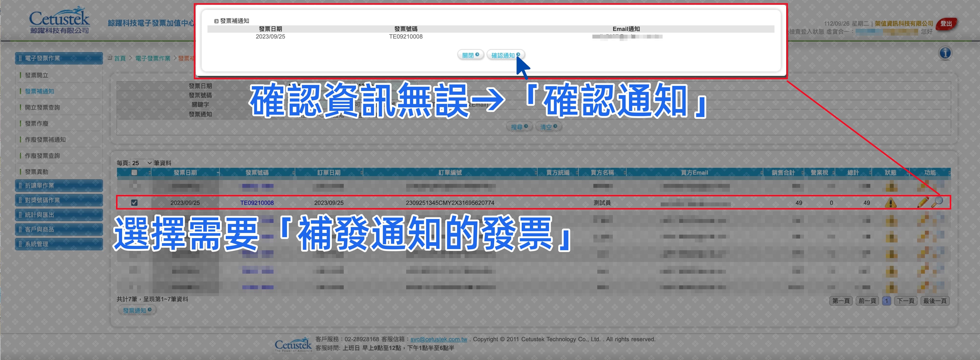Uncheck the checkbox for invoice TE09210008
The height and width of the screenshot is (360, 980).
click(134, 203)
